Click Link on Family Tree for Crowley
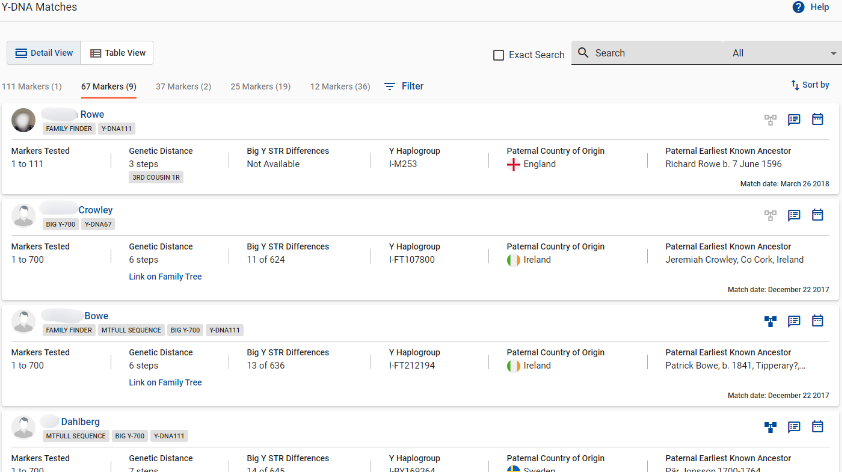 coord(165,277)
